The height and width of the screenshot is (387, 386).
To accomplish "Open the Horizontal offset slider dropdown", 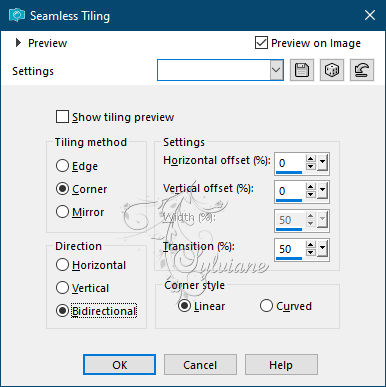I will tap(322, 162).
